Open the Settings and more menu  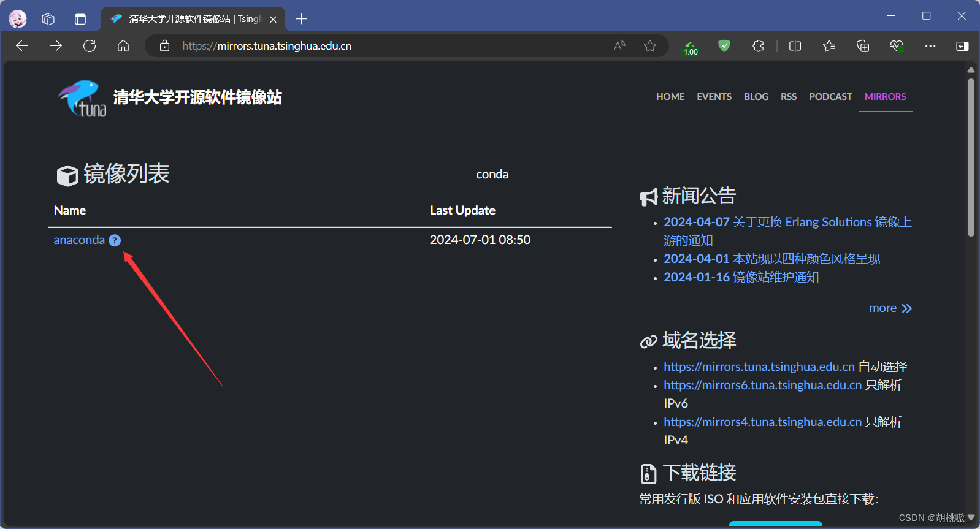pos(930,46)
